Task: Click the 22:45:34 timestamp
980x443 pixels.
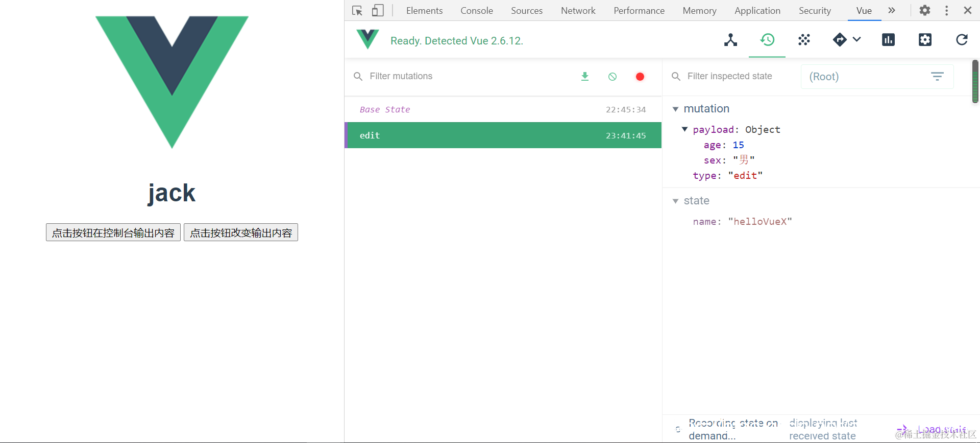Action: tap(626, 109)
